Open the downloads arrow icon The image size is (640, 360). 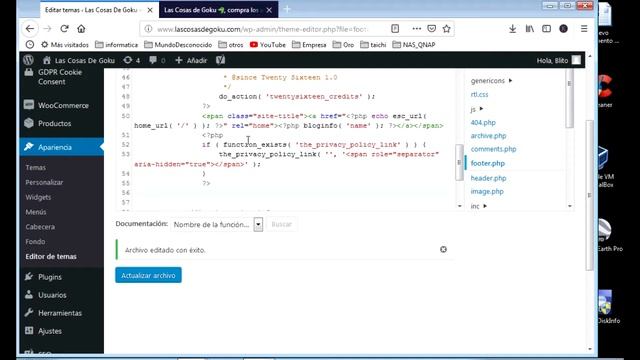coord(512,29)
